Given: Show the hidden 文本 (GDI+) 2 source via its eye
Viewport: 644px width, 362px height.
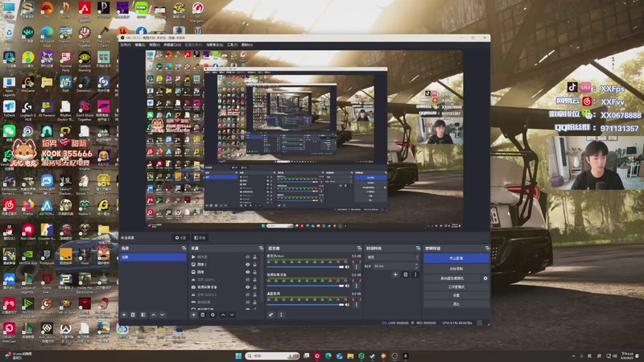Looking at the screenshot, I should (x=248, y=294).
